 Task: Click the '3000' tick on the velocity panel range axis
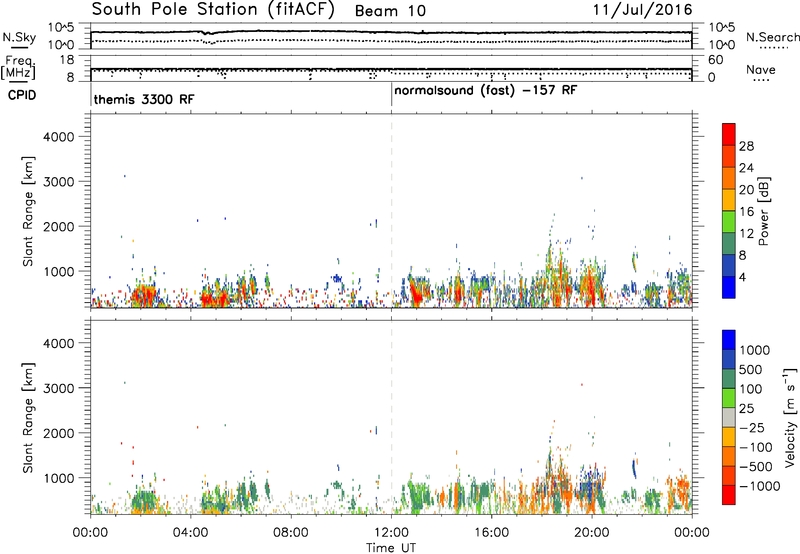(x=58, y=388)
